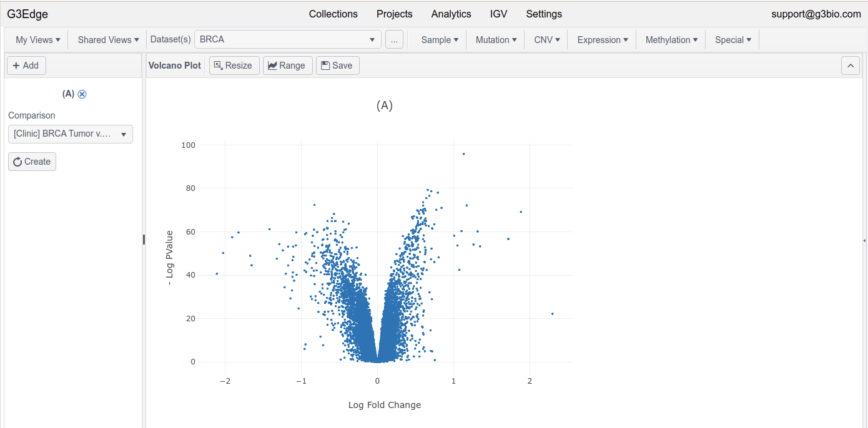The height and width of the screenshot is (428, 868).
Task: Click the Create button
Action: click(32, 162)
